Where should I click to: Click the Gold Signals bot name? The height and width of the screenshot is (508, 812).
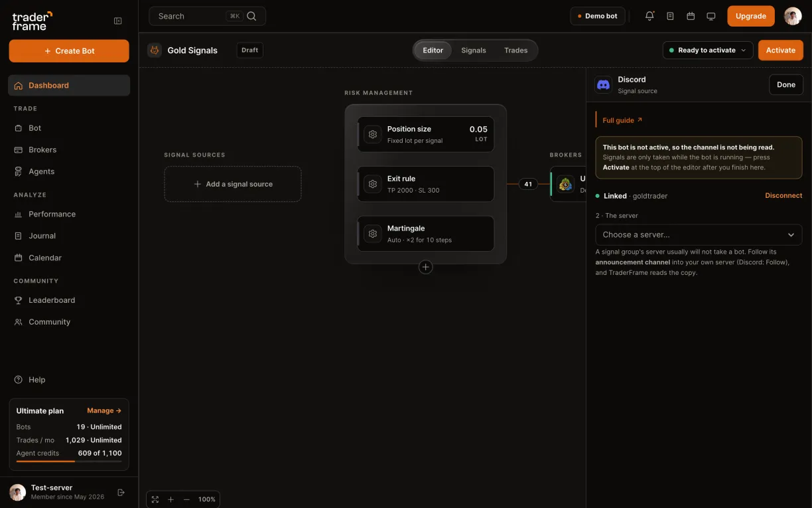click(x=192, y=50)
